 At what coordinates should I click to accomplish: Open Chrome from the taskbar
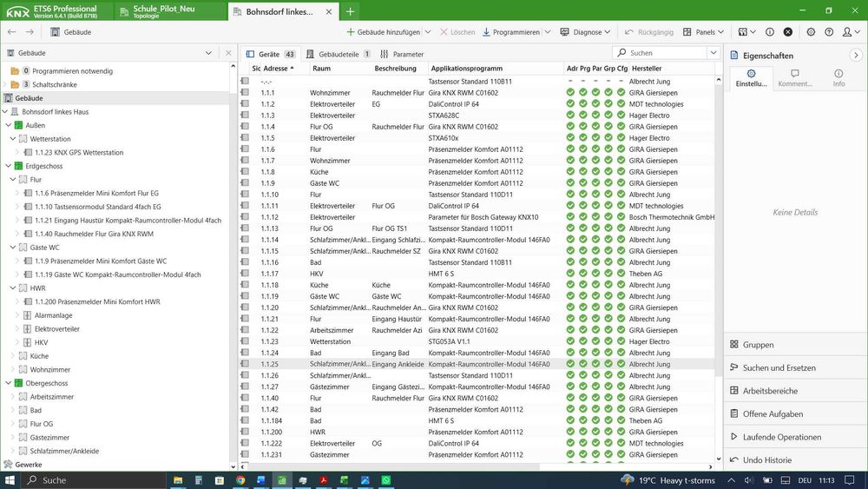click(240, 480)
